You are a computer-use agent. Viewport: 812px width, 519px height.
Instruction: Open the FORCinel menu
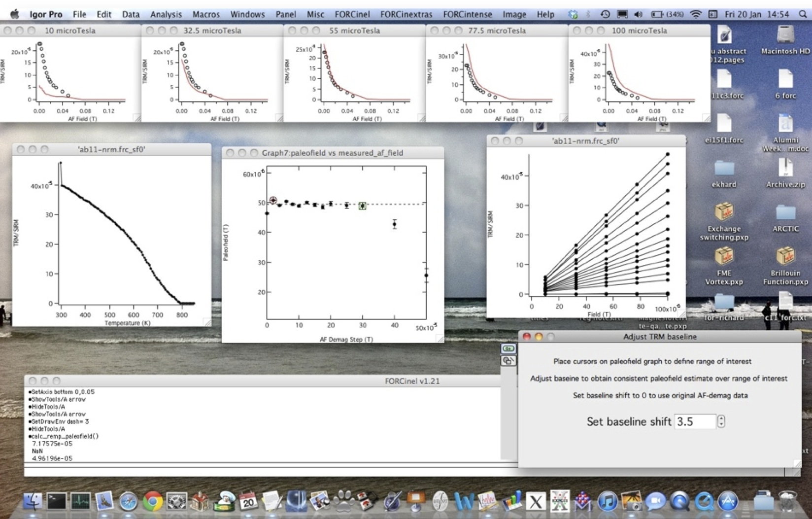coord(352,14)
